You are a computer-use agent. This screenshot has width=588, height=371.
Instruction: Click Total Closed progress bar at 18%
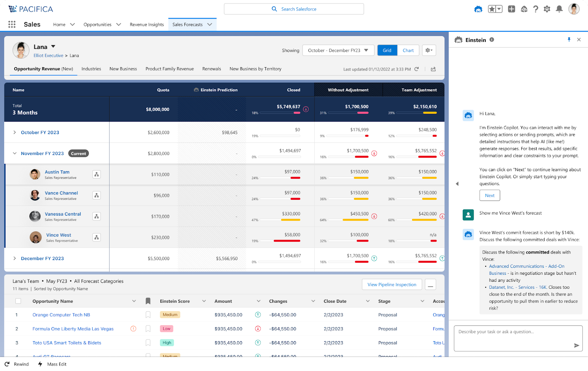coord(280,113)
